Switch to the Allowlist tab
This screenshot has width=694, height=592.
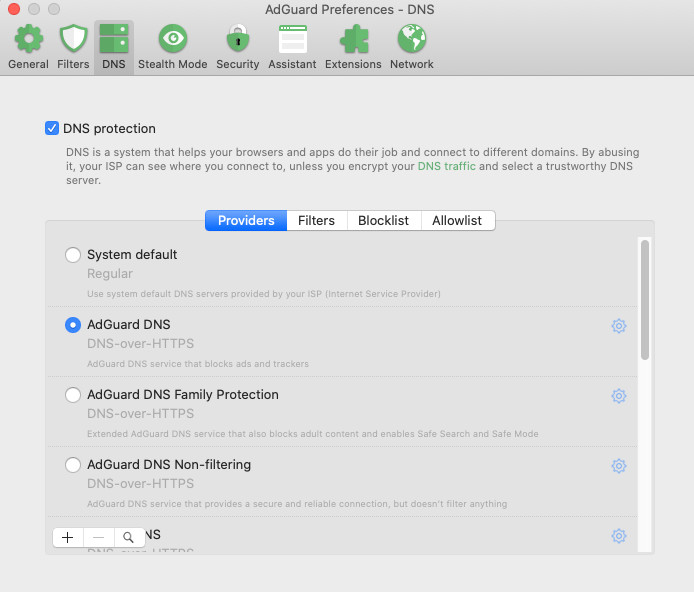[x=457, y=220]
